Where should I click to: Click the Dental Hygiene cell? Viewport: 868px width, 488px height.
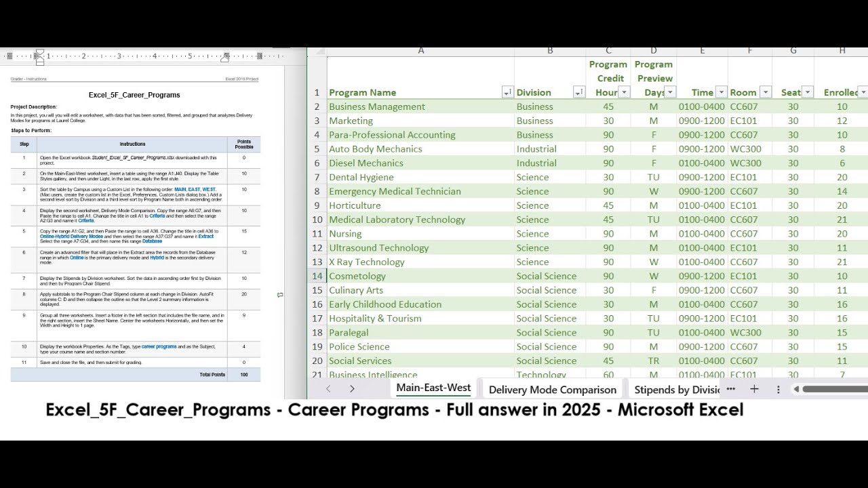click(420, 177)
